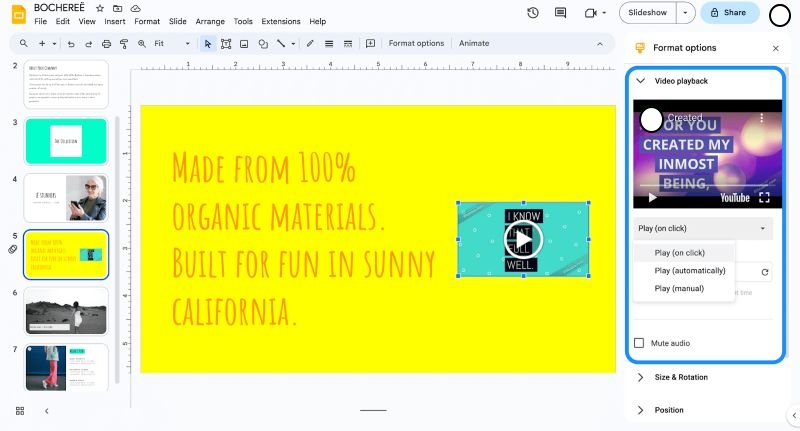Click the video on the slide
The height and width of the screenshot is (431, 800).
[523, 239]
